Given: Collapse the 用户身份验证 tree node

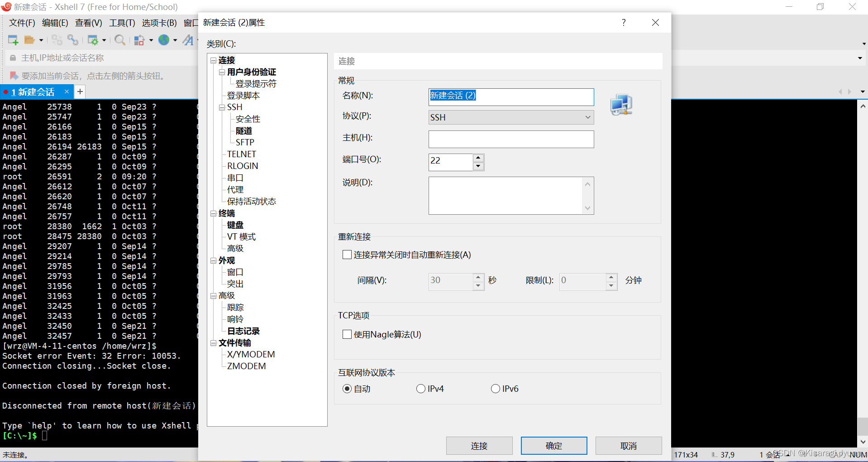Looking at the screenshot, I should pyautogui.click(x=222, y=72).
